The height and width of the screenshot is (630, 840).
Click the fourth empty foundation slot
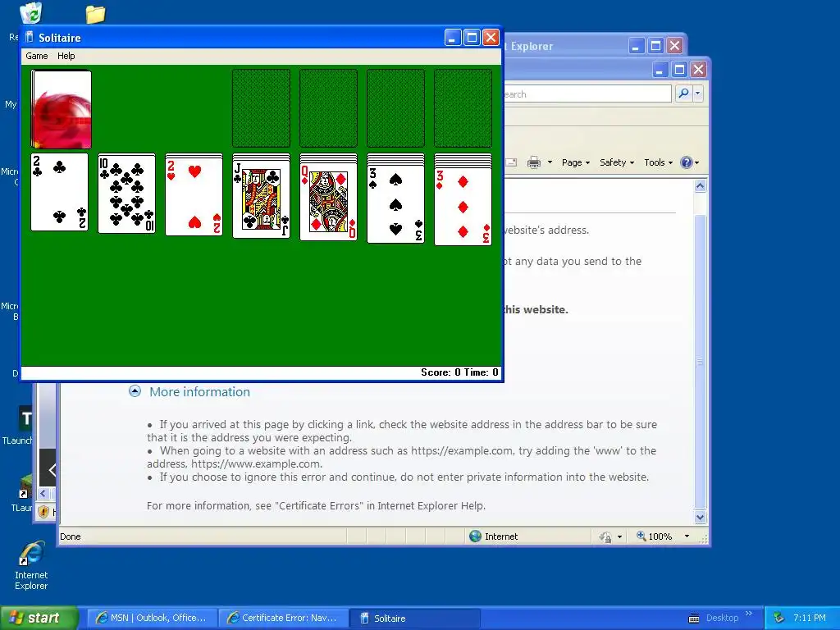pyautogui.click(x=463, y=107)
